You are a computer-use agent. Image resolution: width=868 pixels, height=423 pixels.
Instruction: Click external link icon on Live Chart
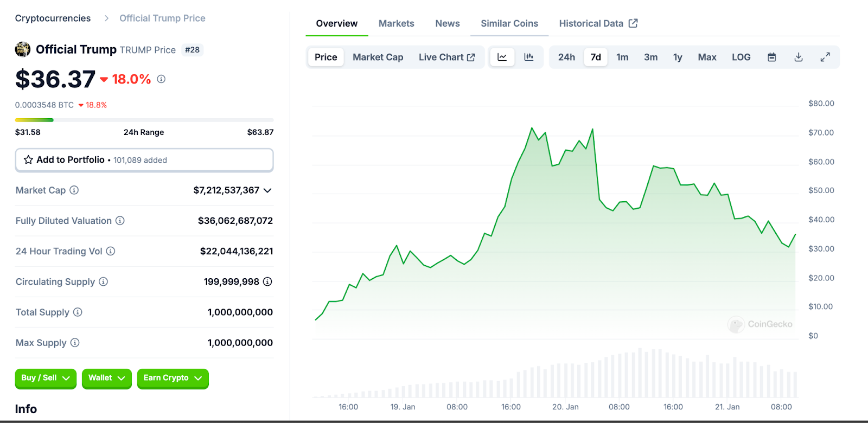(471, 57)
